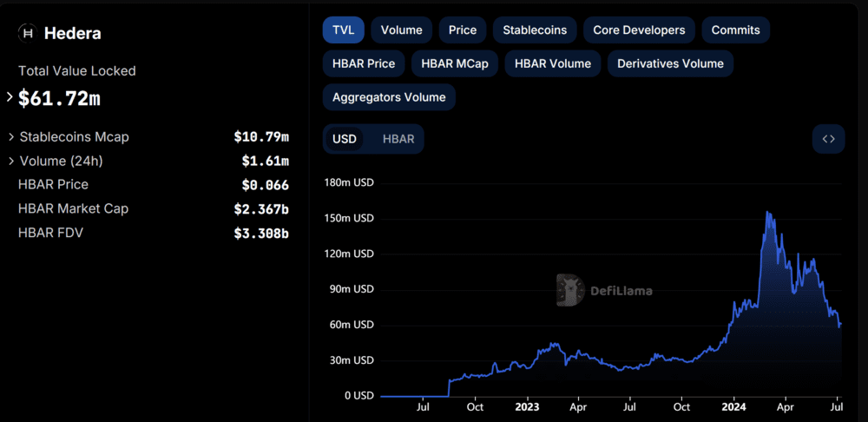
Task: Turn on HBAR Price series
Action: click(x=364, y=63)
